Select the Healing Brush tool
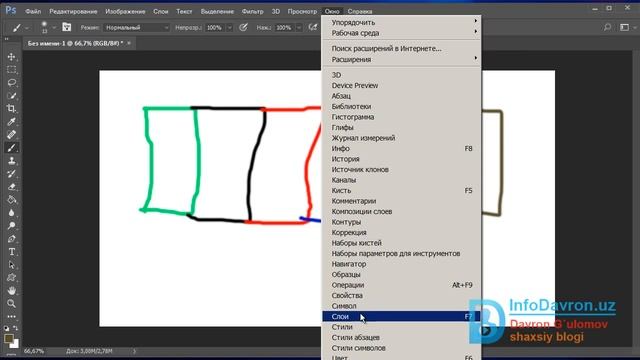 pos(11,135)
